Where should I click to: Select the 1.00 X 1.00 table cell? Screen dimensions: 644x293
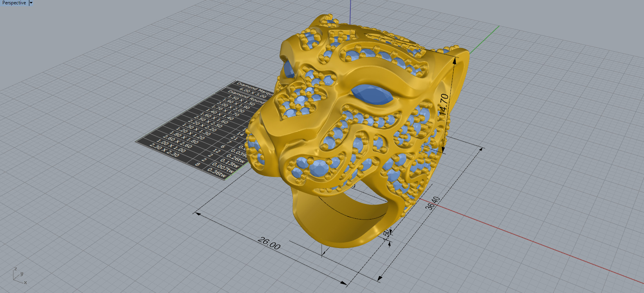coord(171,146)
